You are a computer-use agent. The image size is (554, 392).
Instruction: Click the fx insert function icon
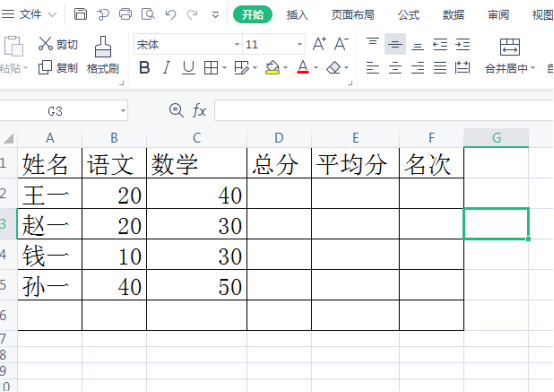tap(199, 110)
